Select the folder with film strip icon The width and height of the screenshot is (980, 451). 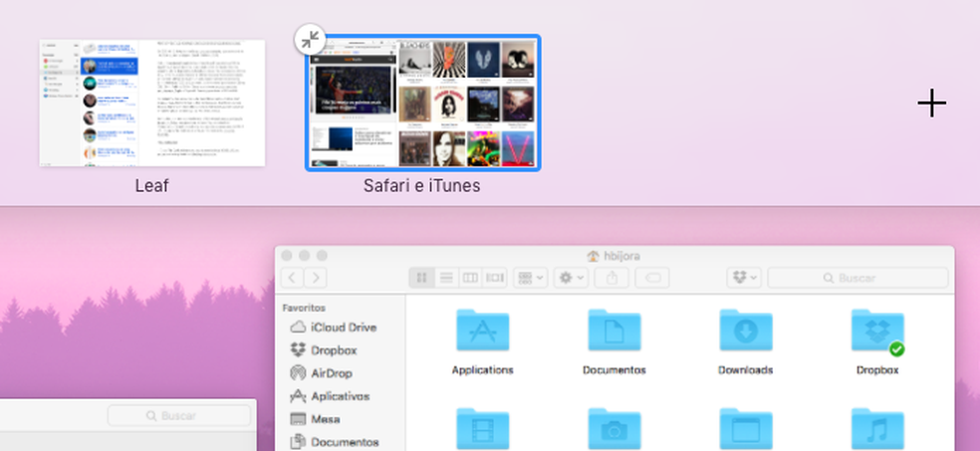tap(482, 429)
